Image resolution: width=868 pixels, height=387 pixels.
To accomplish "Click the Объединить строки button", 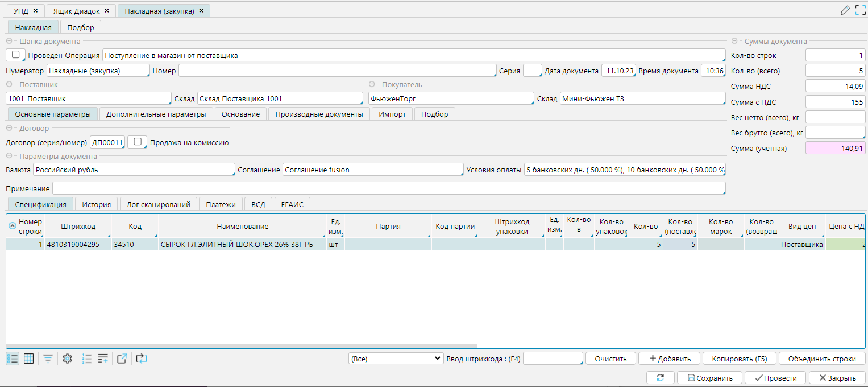I will tap(822, 359).
